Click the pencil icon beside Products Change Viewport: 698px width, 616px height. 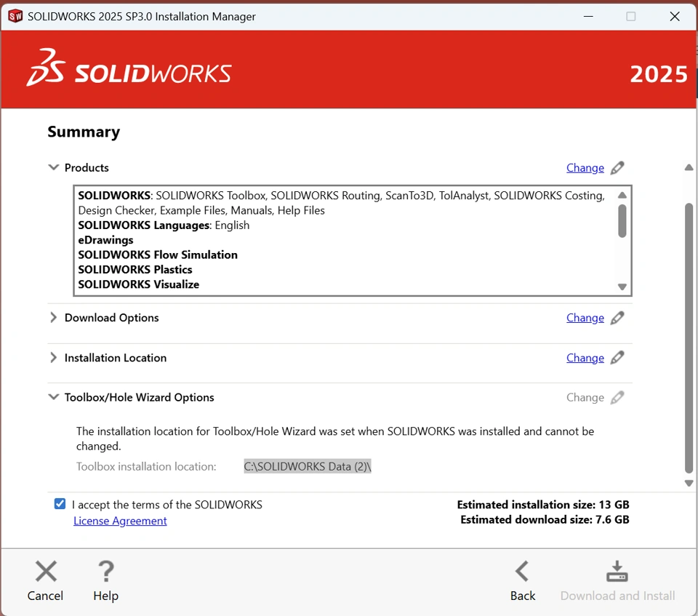[617, 168]
